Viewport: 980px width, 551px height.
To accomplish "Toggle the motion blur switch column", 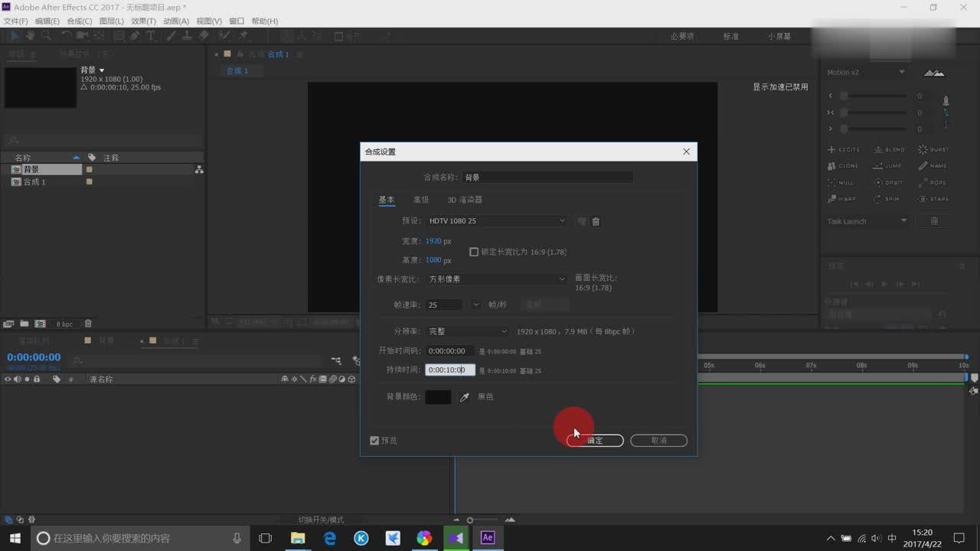I will 332,380.
